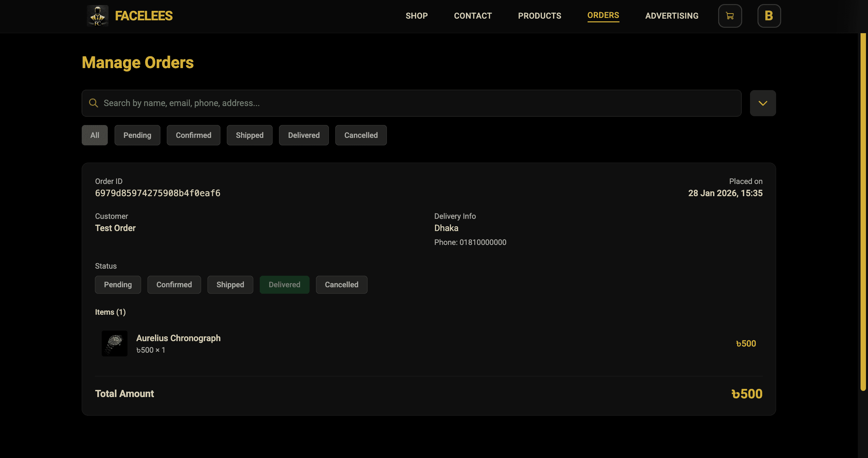The width and height of the screenshot is (868, 458).
Task: Open the PRODUCTS page
Action: (539, 16)
